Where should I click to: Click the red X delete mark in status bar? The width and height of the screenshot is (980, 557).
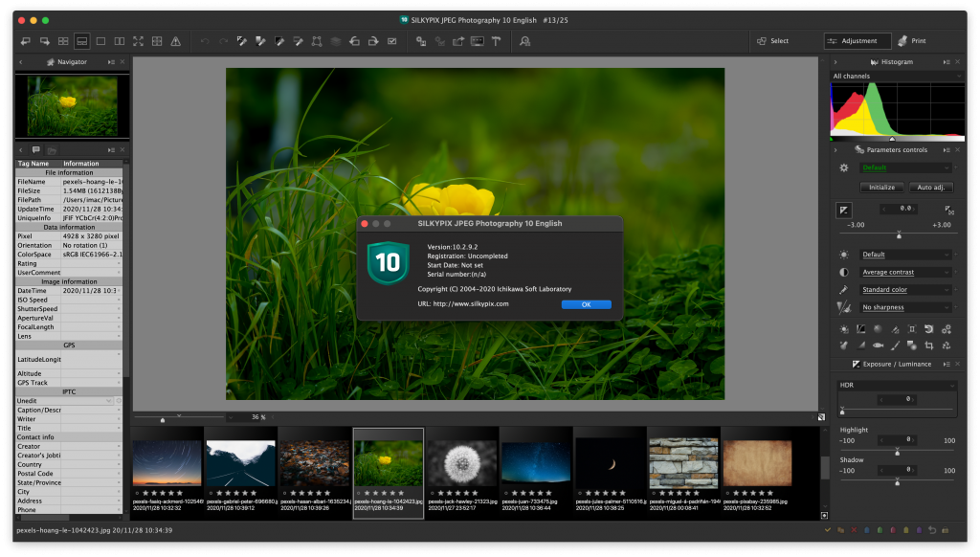tap(854, 530)
